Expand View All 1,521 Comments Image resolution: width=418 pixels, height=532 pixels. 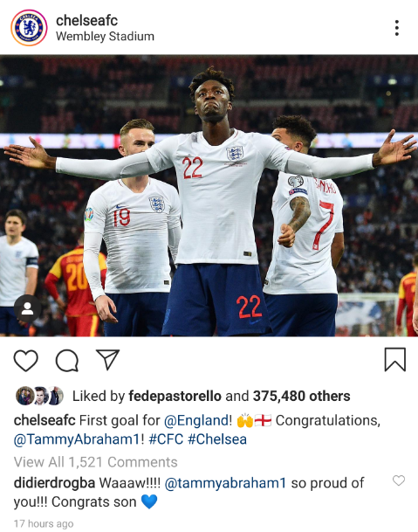(96, 462)
